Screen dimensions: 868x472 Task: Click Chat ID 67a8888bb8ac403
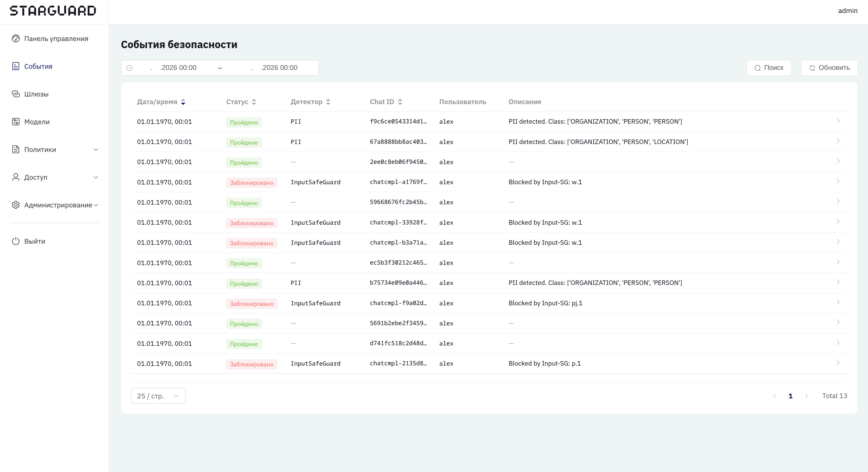coord(398,141)
